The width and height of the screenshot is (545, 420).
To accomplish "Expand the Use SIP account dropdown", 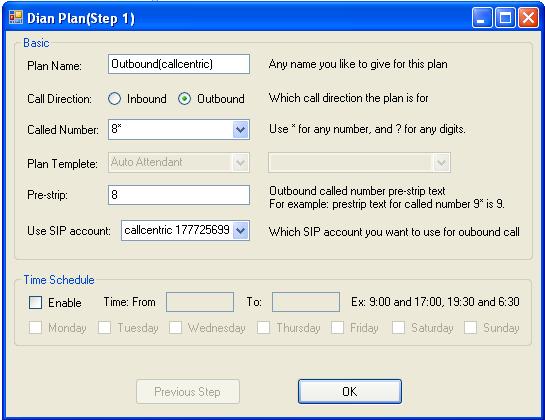I will pos(241,230).
